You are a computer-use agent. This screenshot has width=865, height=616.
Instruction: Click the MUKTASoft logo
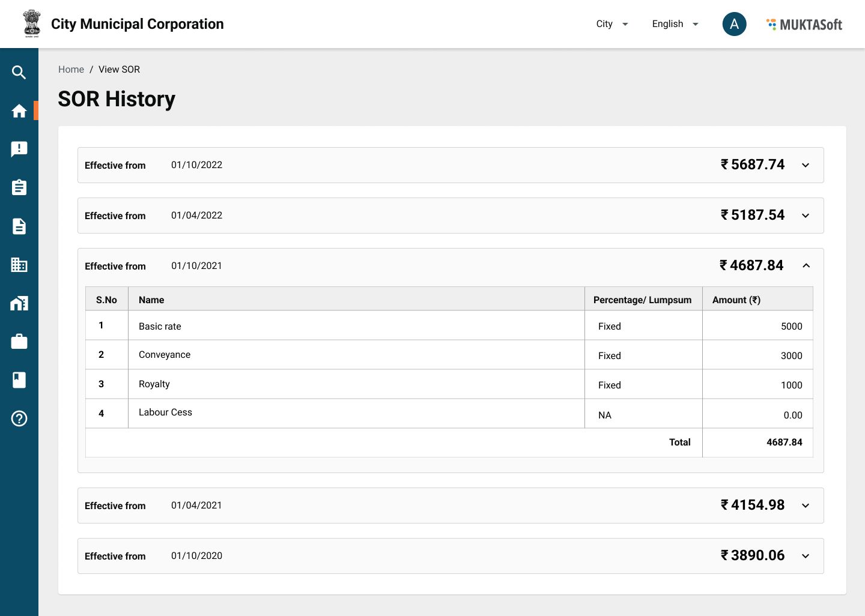click(x=804, y=25)
